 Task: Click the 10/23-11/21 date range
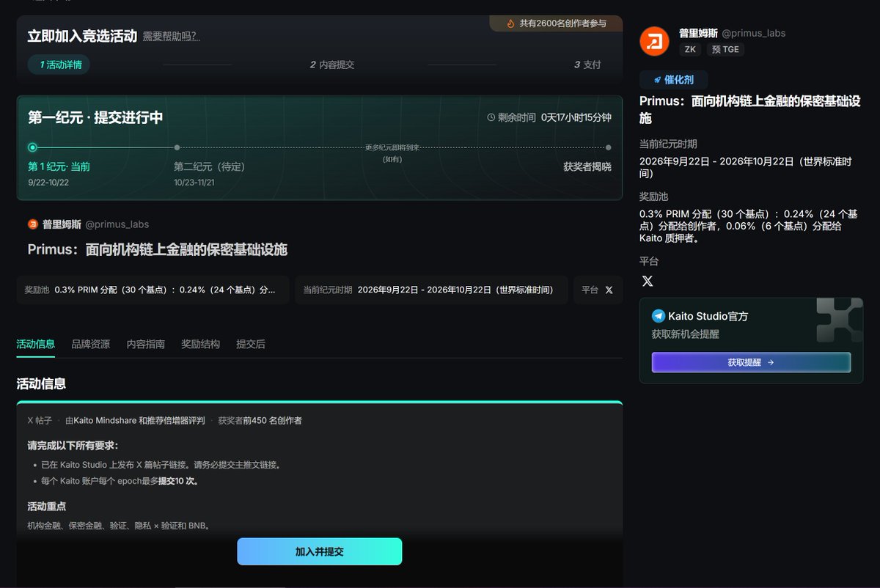(x=194, y=182)
